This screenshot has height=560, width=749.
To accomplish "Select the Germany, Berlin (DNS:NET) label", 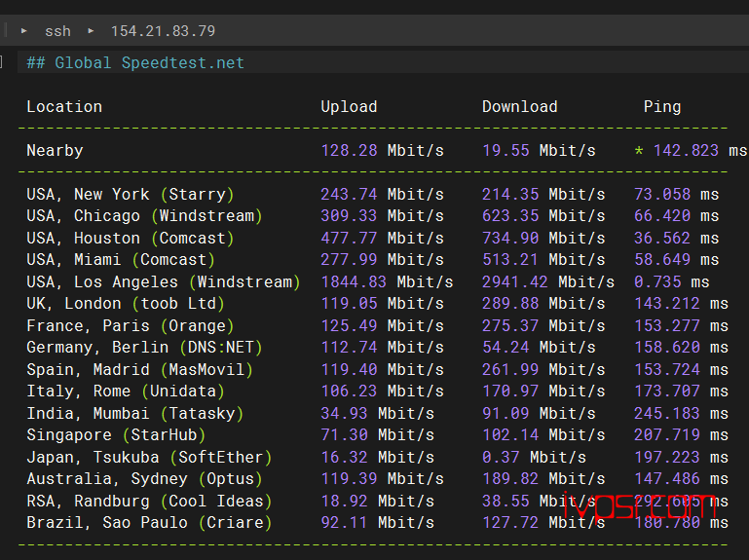I will tap(145, 348).
